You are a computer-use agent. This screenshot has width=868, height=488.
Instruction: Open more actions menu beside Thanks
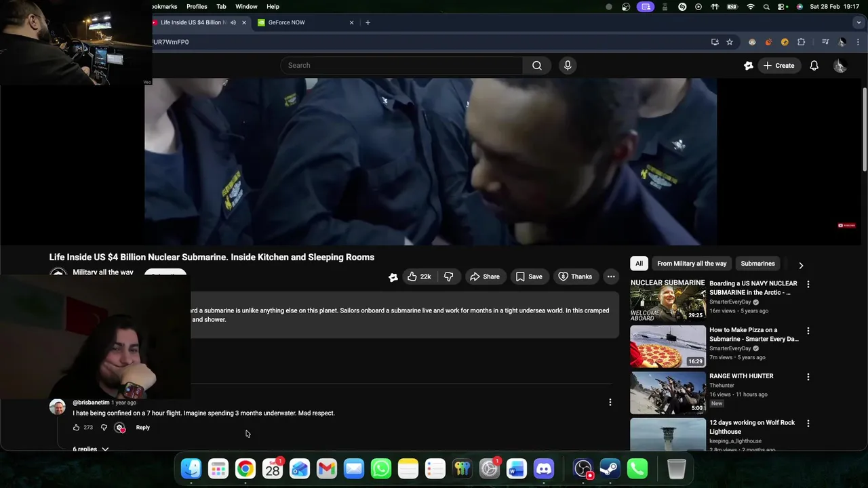click(611, 277)
